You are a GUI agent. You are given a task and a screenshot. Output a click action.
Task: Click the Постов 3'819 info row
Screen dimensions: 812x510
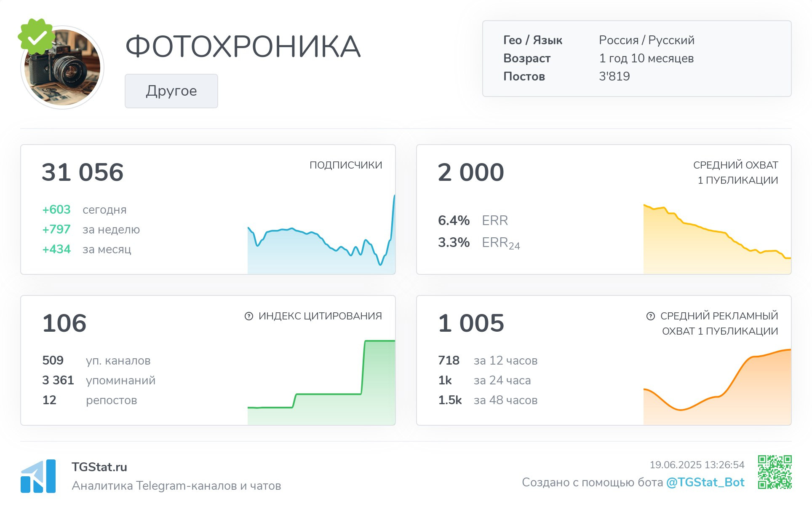click(566, 76)
